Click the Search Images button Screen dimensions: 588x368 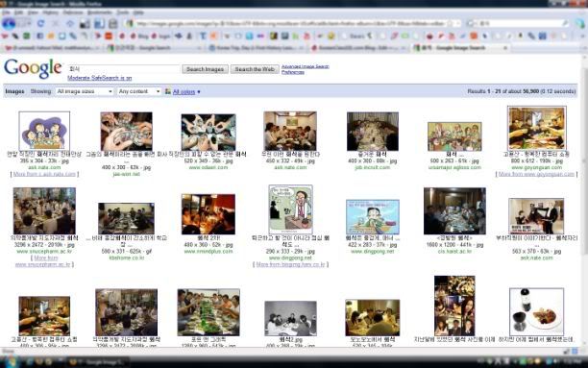pyautogui.click(x=205, y=69)
